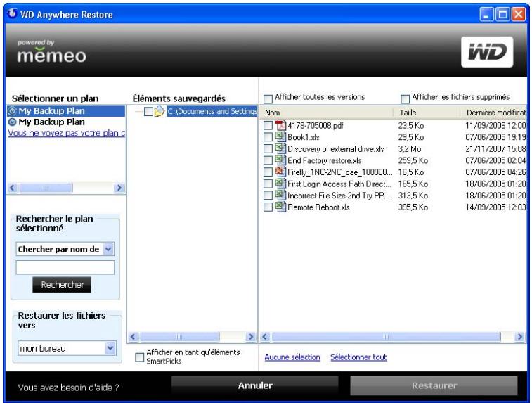Screen dimensions: 532x403
Task: Check the box for End Factory restore.xls
Action: tap(268, 160)
